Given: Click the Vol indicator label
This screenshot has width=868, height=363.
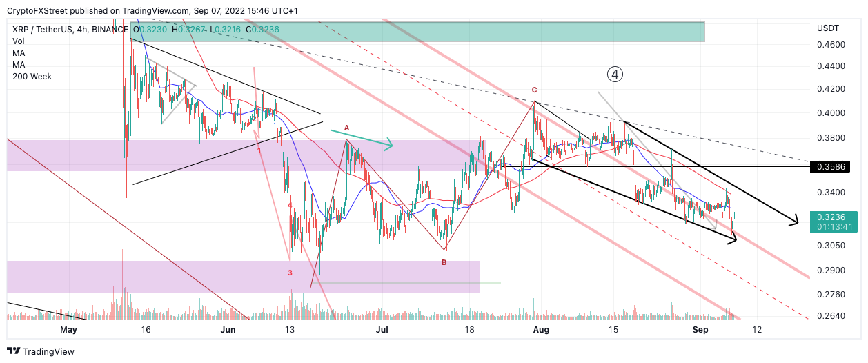Looking at the screenshot, I should click(19, 41).
